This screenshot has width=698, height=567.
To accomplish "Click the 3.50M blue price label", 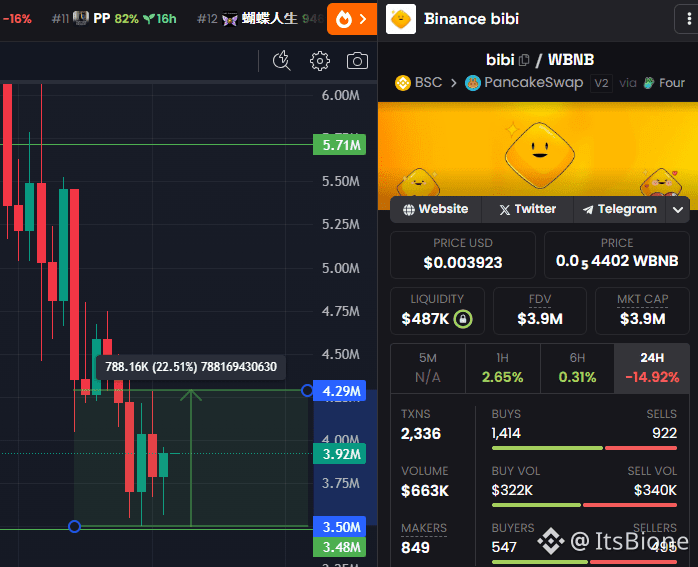I will (x=340, y=527).
